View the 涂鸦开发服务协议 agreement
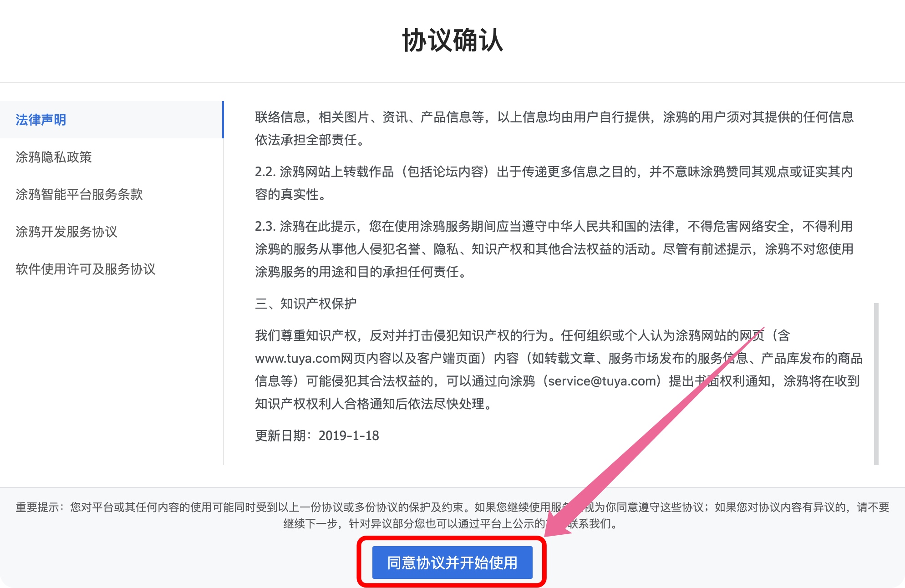 click(66, 232)
